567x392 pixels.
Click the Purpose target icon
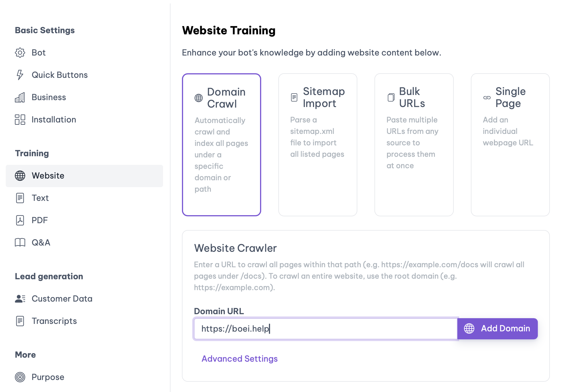20,377
